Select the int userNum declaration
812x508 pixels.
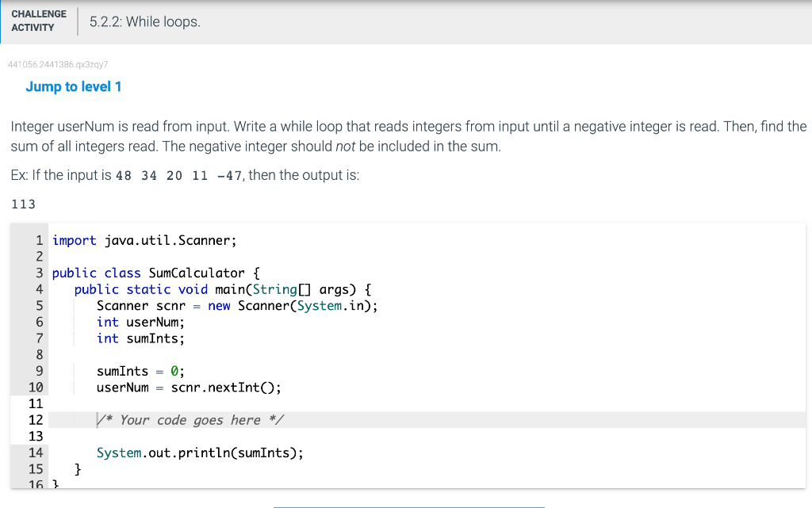click(140, 322)
